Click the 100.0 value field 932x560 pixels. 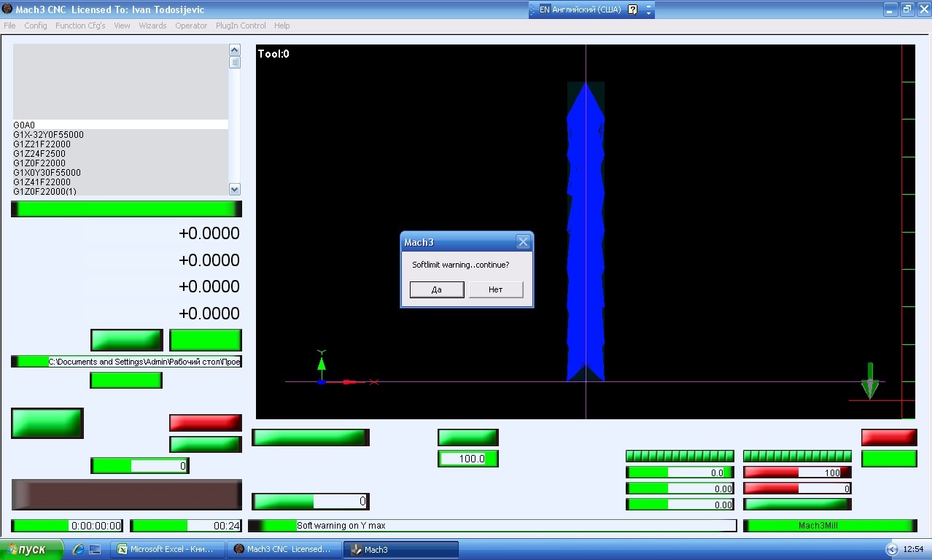coord(468,459)
